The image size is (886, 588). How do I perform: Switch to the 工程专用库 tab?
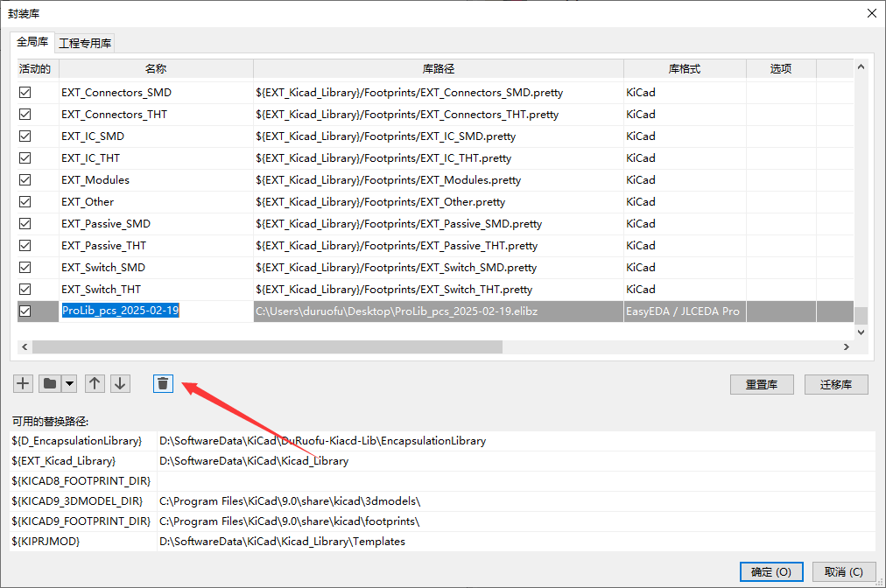(x=85, y=43)
